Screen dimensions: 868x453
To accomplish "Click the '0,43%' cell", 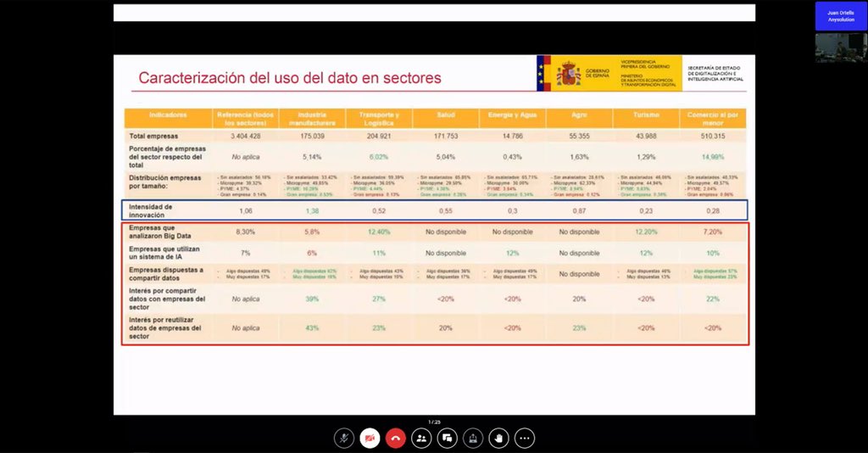I will point(513,157).
